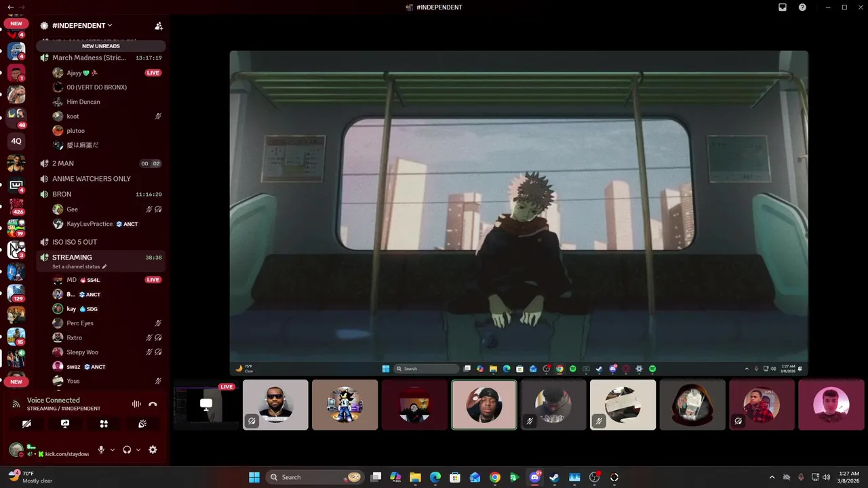Toggle noise suppression waveform icon
Screen dimensions: 868x488
tap(136, 404)
